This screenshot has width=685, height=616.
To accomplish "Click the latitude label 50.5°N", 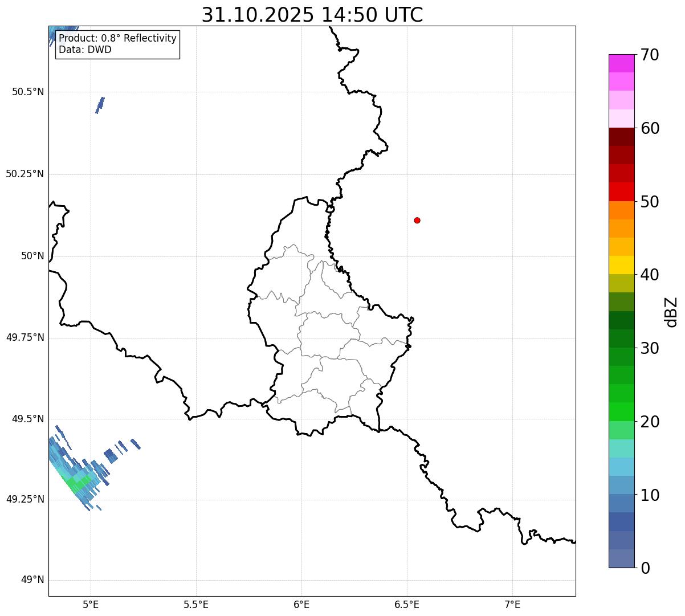I will point(28,92).
